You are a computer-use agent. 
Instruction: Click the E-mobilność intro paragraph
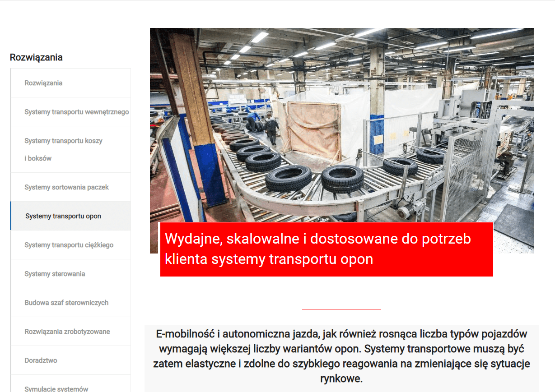coord(341,356)
